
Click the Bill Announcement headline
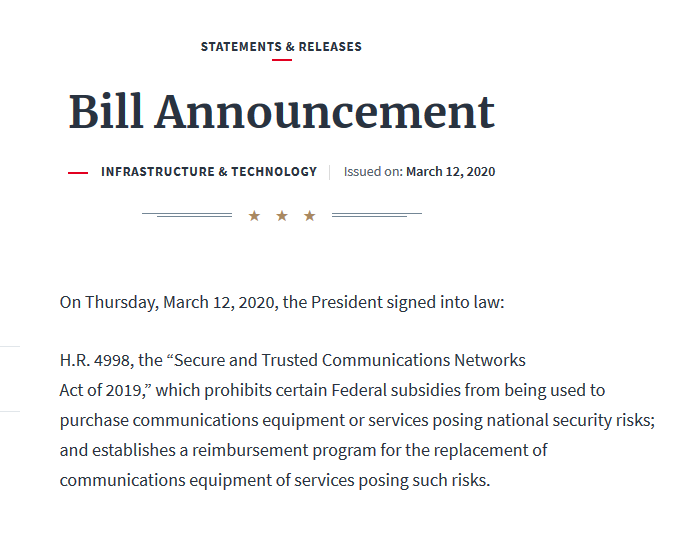[281, 112]
